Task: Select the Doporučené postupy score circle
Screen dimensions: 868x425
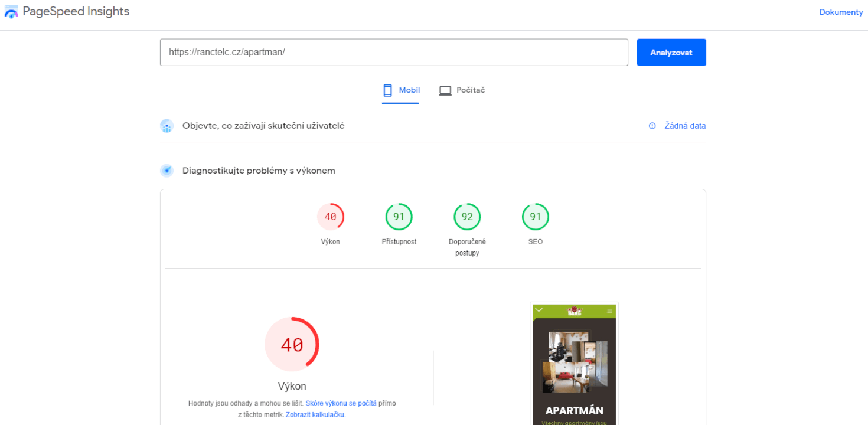Action: pos(467,216)
